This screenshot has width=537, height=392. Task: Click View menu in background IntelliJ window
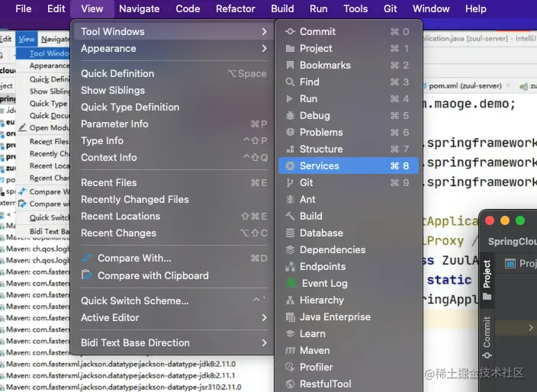tap(27, 40)
